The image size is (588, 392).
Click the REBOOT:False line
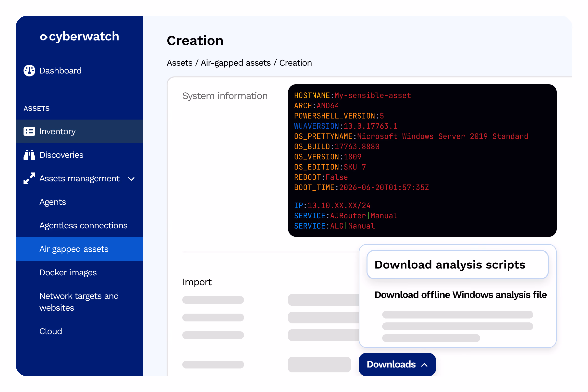321,177
